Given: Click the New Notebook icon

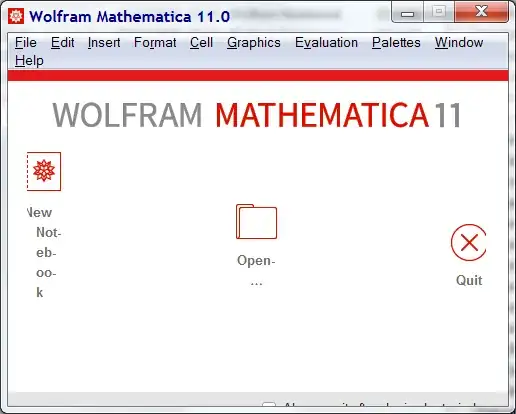Looking at the screenshot, I should click(44, 171).
